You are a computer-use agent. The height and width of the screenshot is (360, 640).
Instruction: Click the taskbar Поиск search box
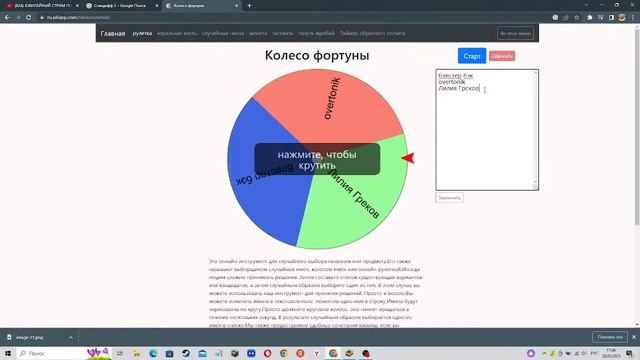click(63, 353)
